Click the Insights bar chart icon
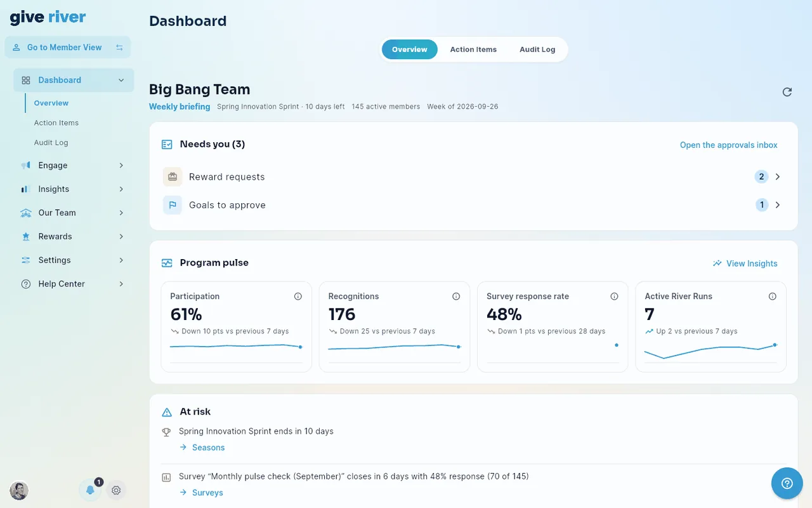The image size is (812, 508). pos(26,189)
